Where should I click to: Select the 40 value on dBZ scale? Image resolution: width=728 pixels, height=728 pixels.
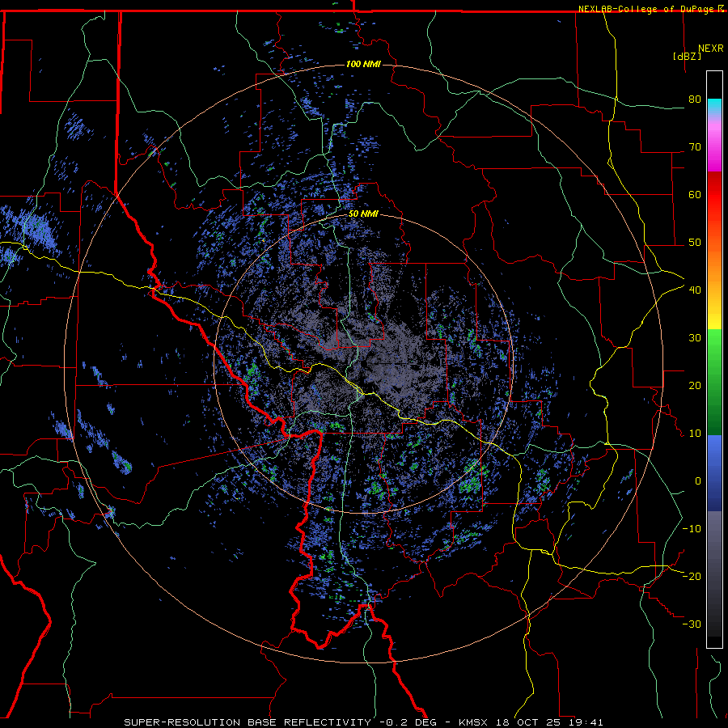[x=695, y=290]
